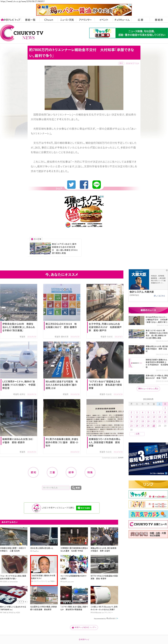The height and width of the screenshot is (644, 168).
Task: Open the アナウンサー menu item
Action: pyautogui.click(x=85, y=20)
